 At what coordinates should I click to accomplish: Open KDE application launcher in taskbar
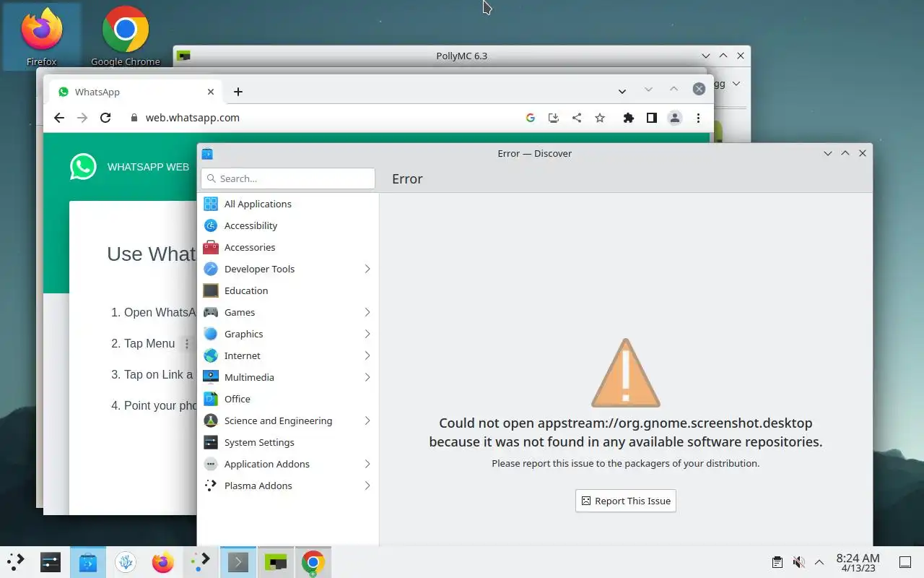tap(16, 562)
